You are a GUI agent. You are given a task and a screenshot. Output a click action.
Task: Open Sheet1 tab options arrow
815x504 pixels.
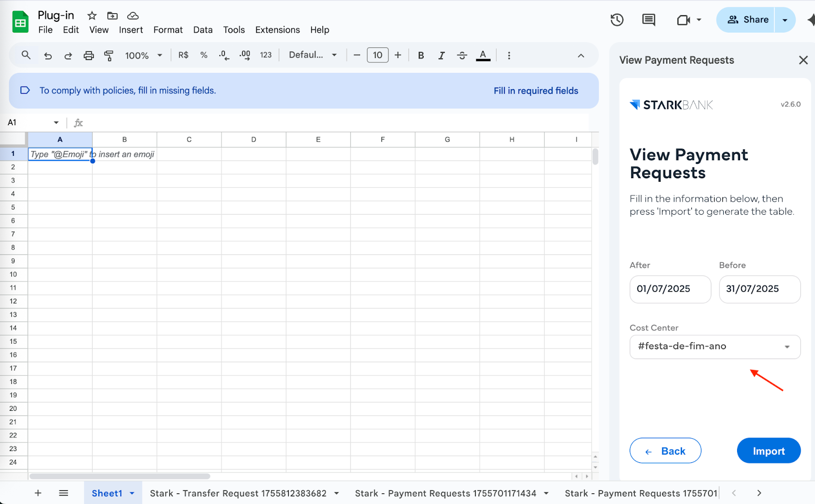click(x=132, y=493)
